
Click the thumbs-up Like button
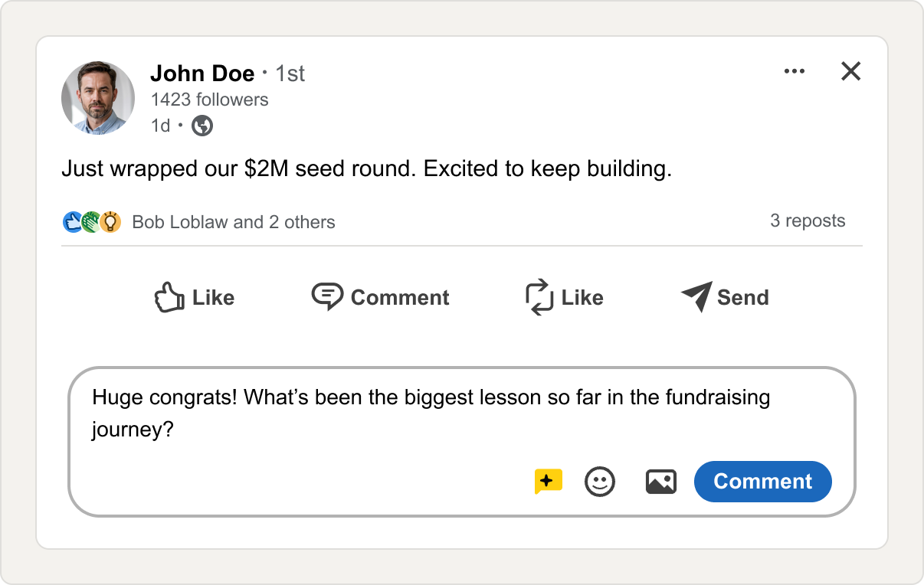[x=194, y=298]
